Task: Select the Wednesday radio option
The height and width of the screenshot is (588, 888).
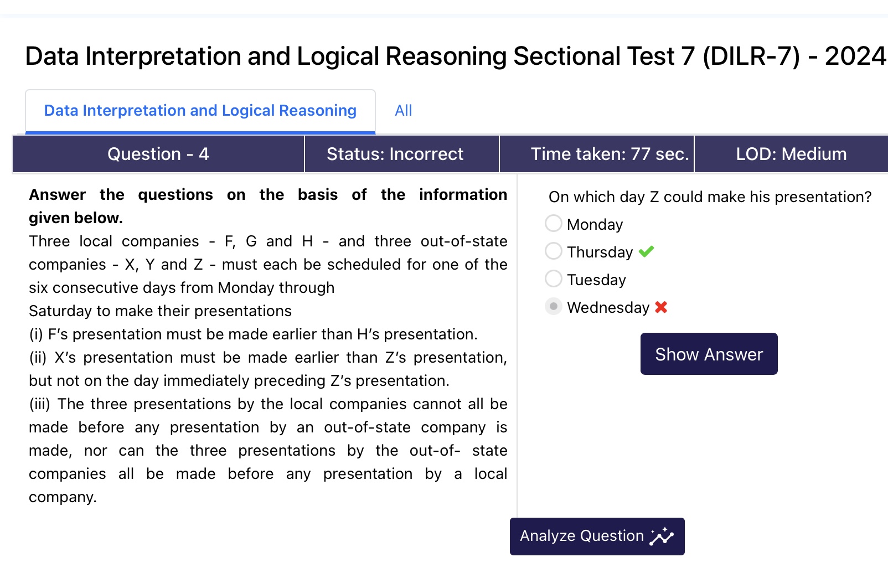Action: click(553, 306)
